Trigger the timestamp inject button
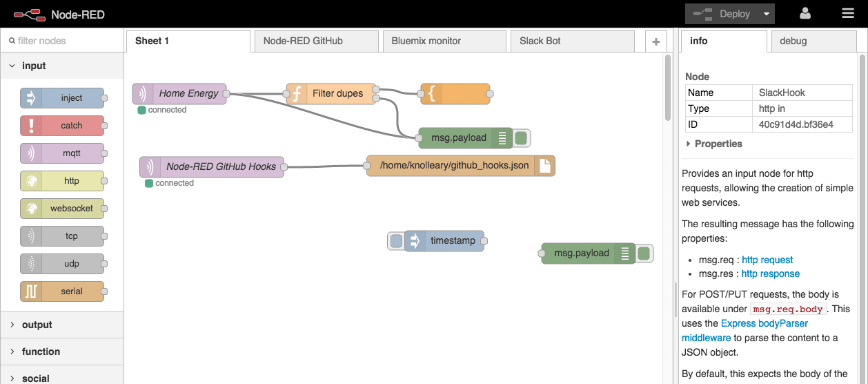The height and width of the screenshot is (384, 868). [x=396, y=241]
